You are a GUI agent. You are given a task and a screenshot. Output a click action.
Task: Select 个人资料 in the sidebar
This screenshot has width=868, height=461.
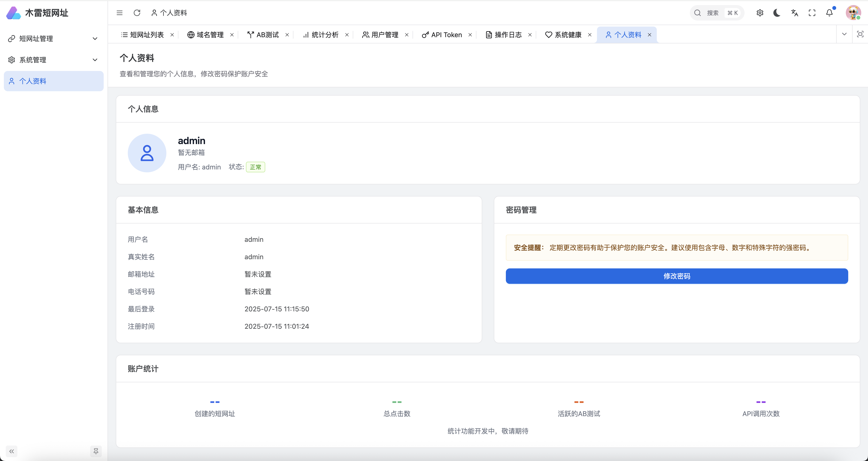click(33, 81)
